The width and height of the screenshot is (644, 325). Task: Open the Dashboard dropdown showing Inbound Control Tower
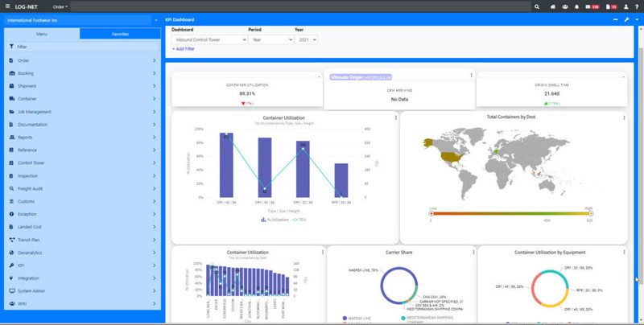pos(209,39)
